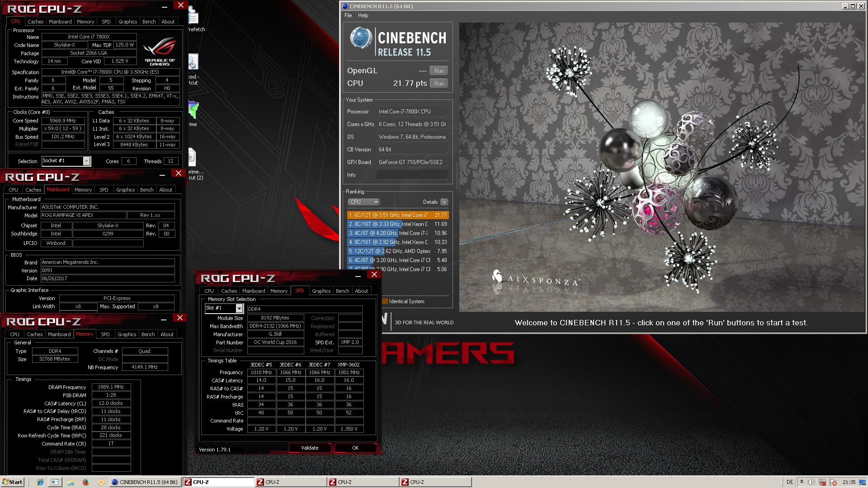
Task: Select ranking entry 6 4C/8T @ 3.20 GHz
Action: tap(398, 260)
